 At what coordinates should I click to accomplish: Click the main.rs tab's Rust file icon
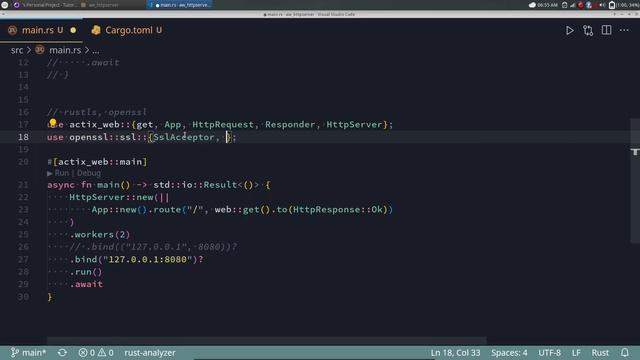click(13, 30)
